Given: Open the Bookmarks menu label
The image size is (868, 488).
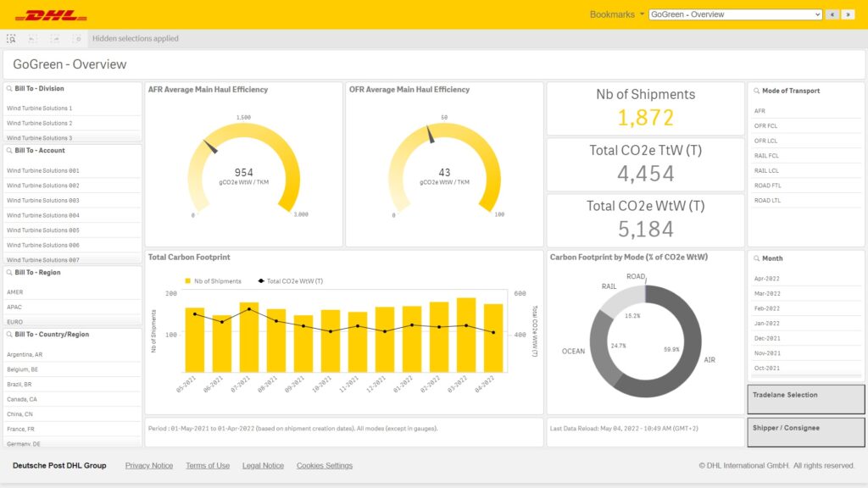Looking at the screenshot, I should pyautogui.click(x=612, y=14).
